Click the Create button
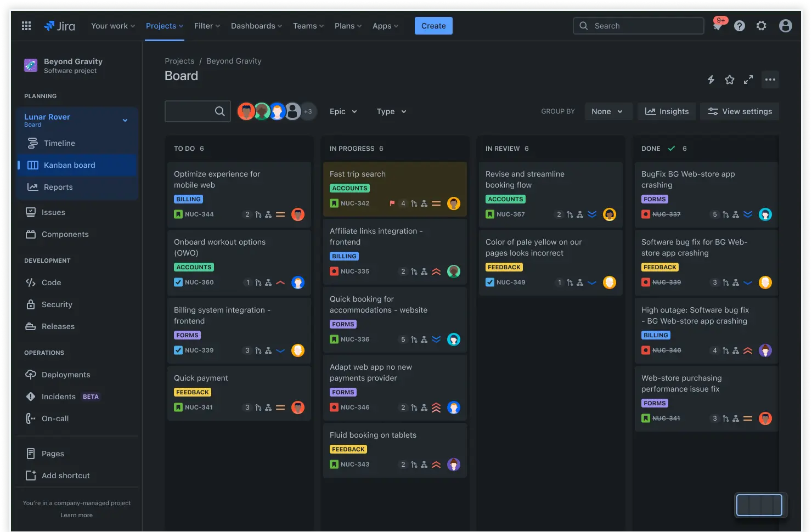The image size is (812, 532). [433, 26]
